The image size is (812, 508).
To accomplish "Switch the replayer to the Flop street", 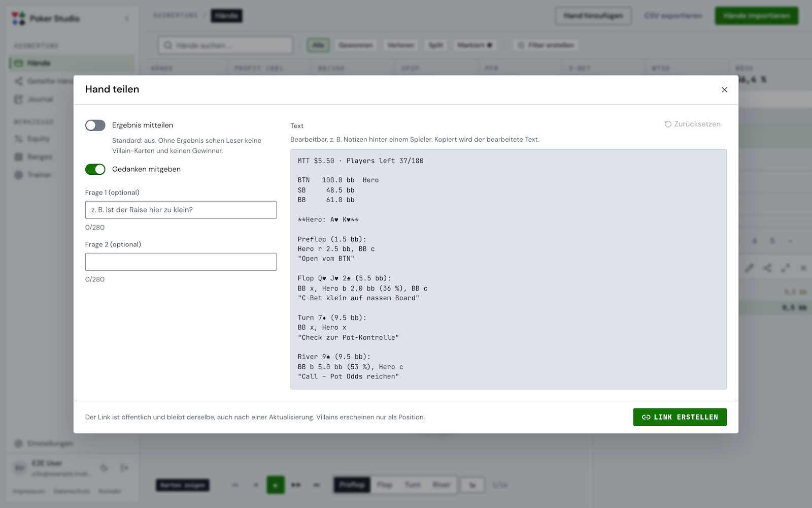I will 385,485.
